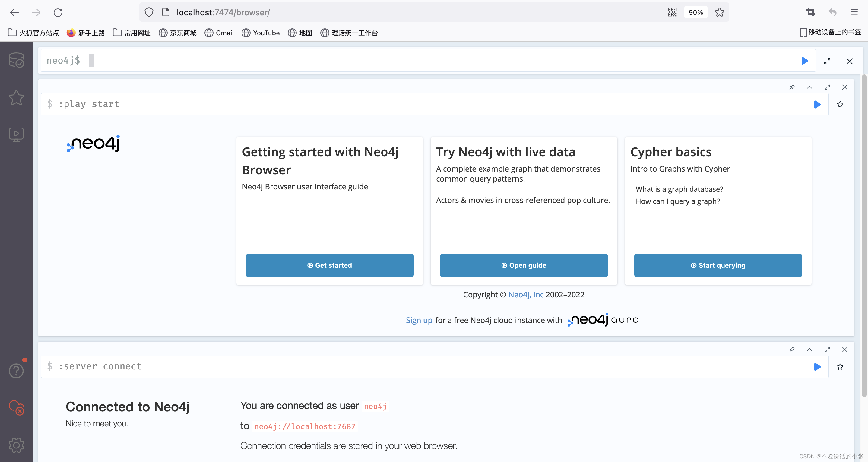Click the Neo4j Aura logo
This screenshot has width=868, height=462.
pyautogui.click(x=603, y=320)
